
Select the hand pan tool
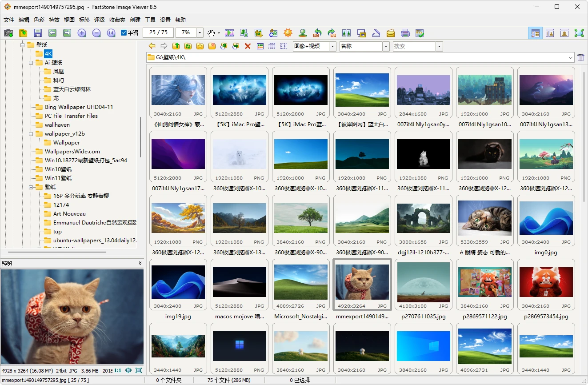tap(212, 33)
